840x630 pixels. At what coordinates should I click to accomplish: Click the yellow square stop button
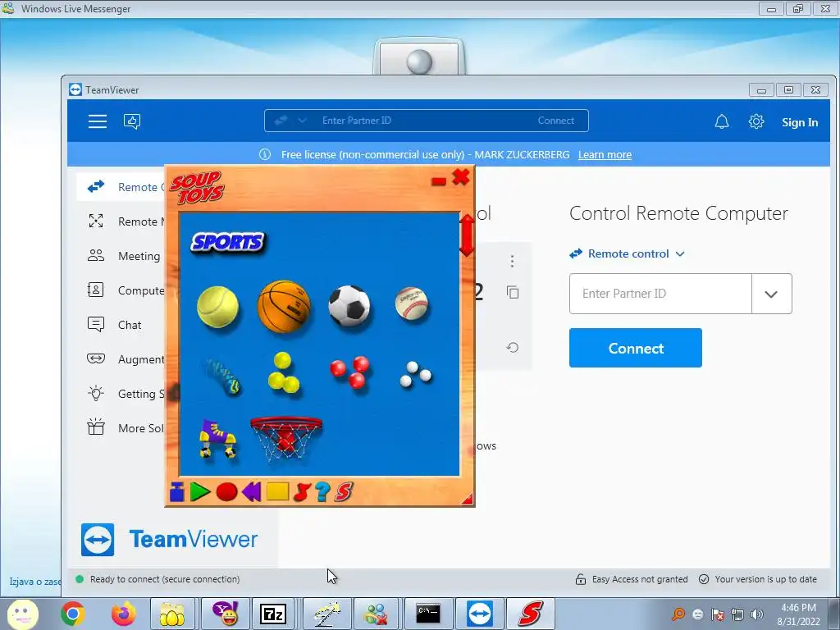[277, 492]
